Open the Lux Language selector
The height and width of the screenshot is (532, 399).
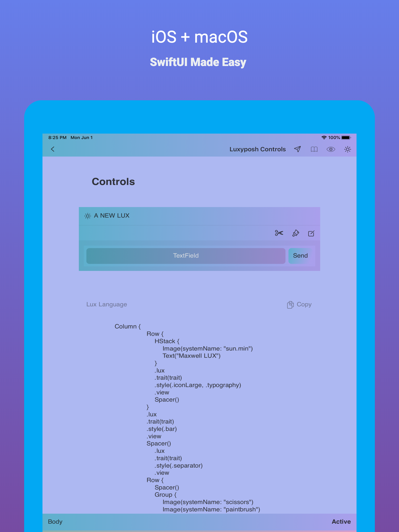click(x=107, y=305)
